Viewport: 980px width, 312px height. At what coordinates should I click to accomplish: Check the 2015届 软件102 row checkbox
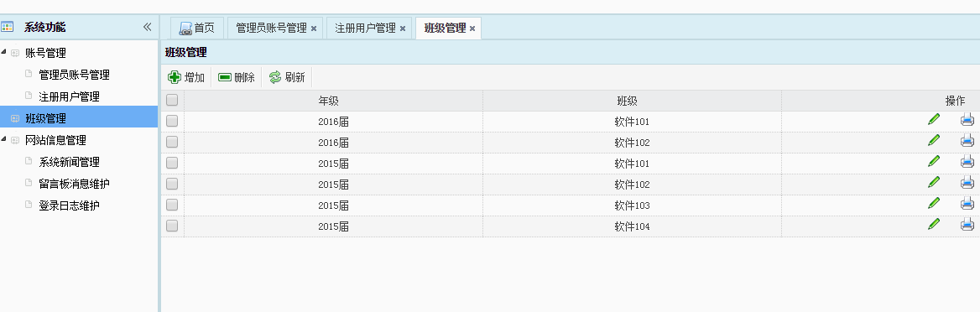coord(172,184)
